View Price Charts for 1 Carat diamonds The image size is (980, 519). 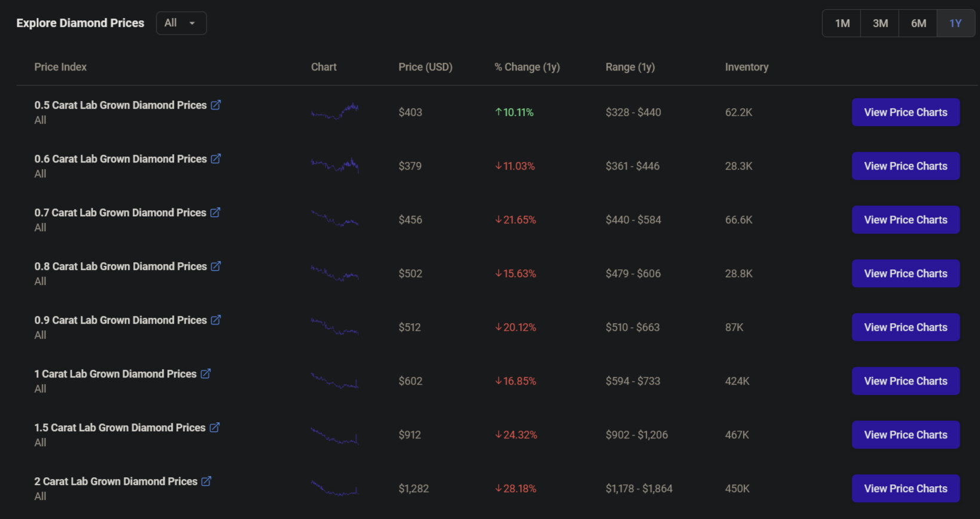point(905,381)
